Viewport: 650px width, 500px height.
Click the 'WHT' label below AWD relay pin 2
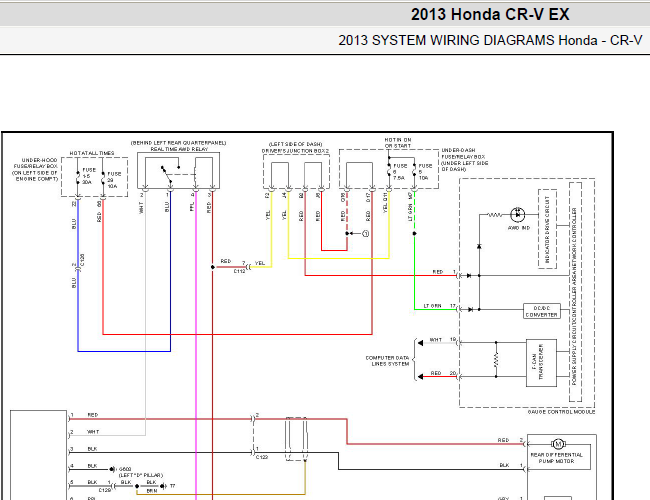pos(141,208)
